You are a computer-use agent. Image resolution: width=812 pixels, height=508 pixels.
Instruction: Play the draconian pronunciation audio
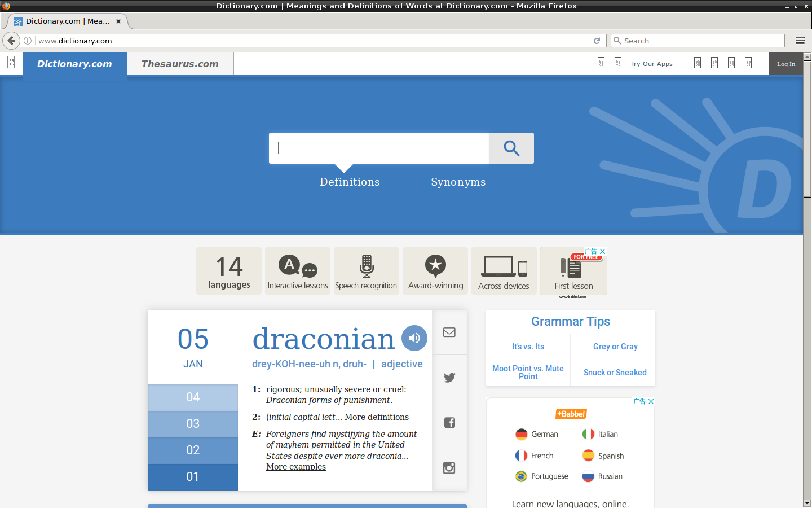pos(414,338)
